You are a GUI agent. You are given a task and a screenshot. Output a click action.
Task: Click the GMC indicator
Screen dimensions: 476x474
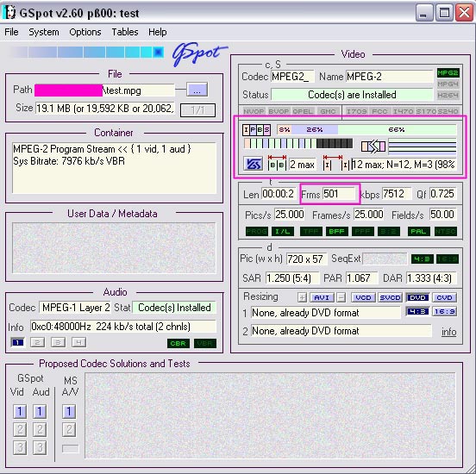click(x=328, y=111)
